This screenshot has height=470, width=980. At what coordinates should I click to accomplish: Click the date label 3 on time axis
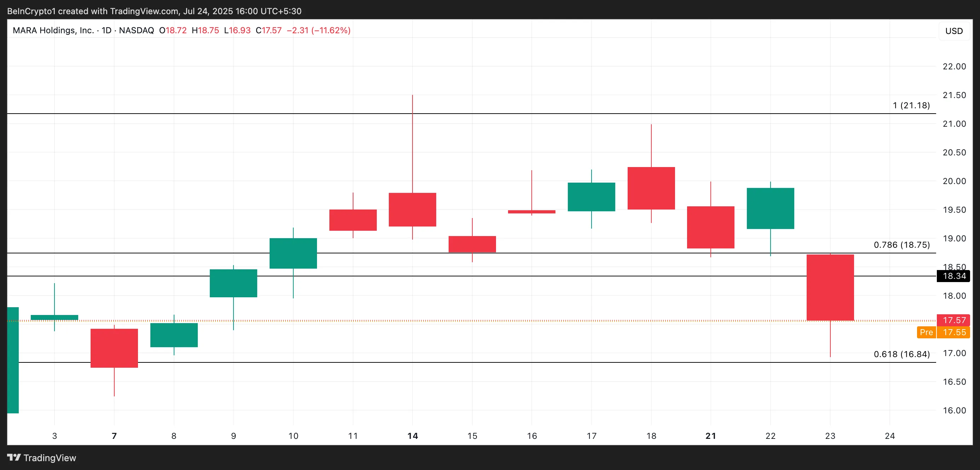pos(54,436)
